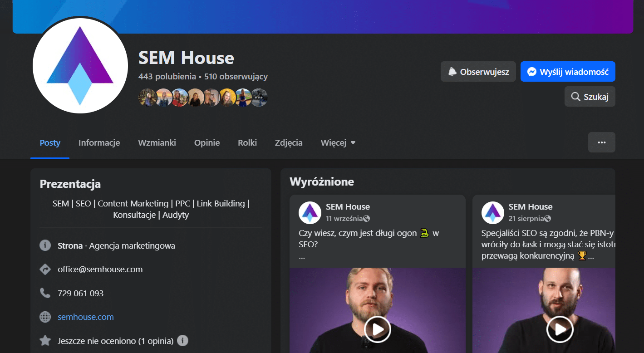This screenshot has width=644, height=353.
Task: Switch to the Informacje tab
Action: point(99,142)
